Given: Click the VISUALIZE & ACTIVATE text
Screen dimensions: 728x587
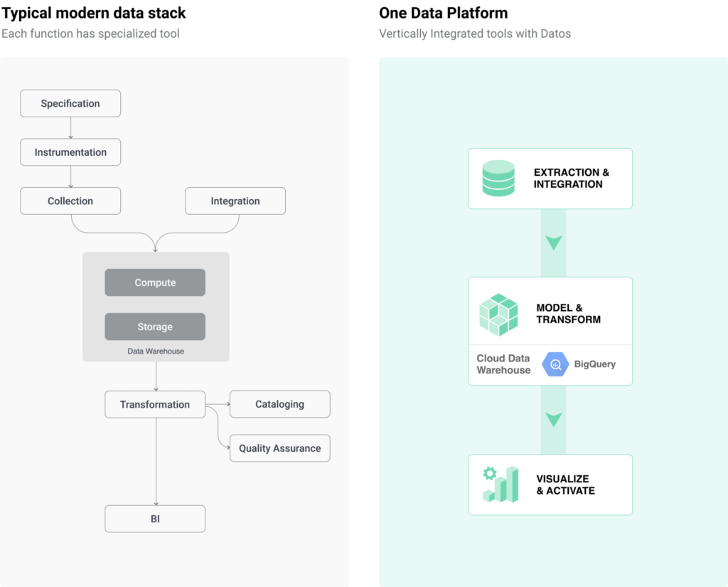Looking at the screenshot, I should click(565, 485).
